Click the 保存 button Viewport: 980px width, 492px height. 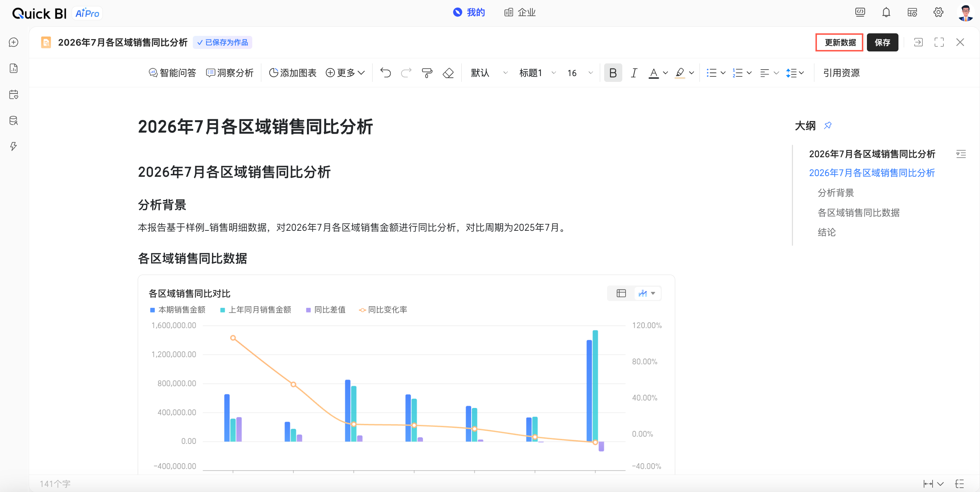point(882,42)
